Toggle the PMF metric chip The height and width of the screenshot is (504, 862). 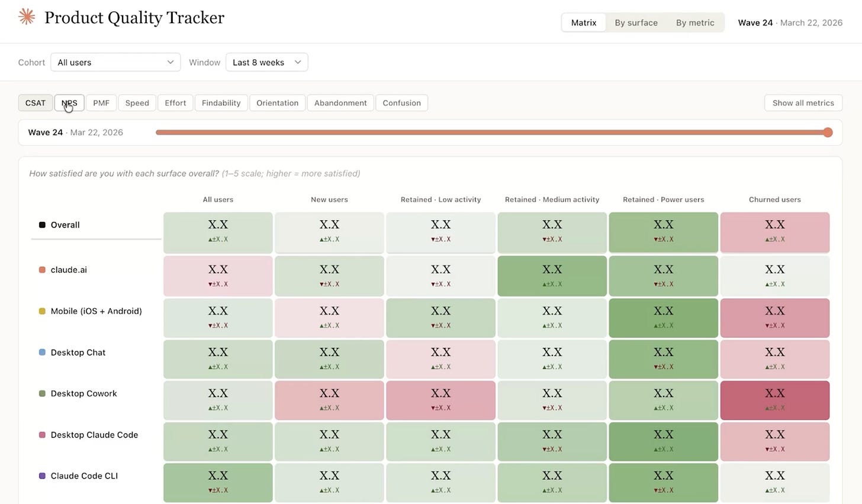101,103
